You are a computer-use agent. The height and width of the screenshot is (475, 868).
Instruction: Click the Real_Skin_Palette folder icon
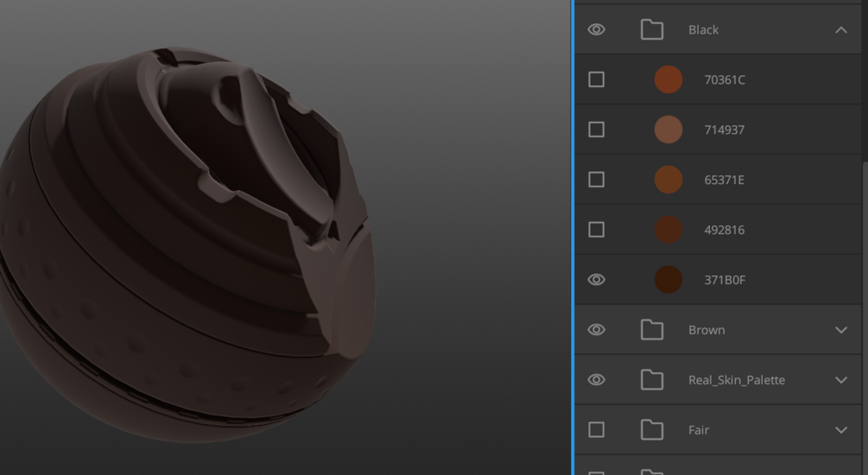coord(651,380)
